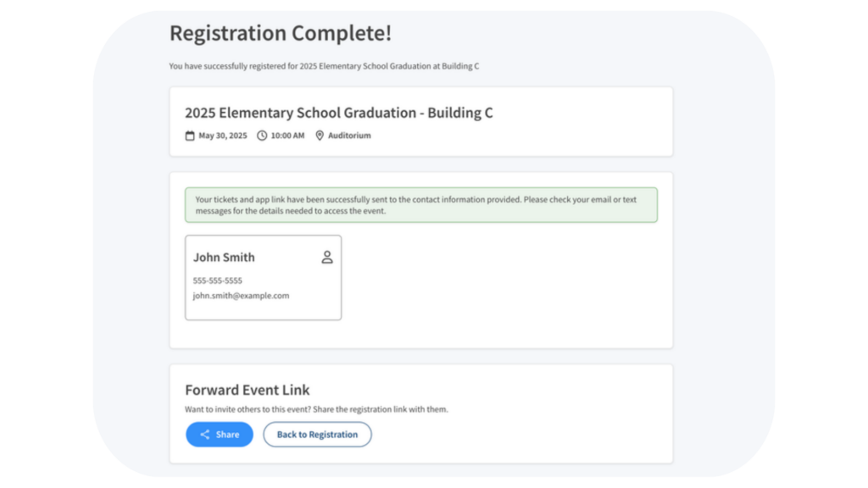Select the John Smith attendee card
Viewport: 868px width, 488px height.
click(x=263, y=277)
